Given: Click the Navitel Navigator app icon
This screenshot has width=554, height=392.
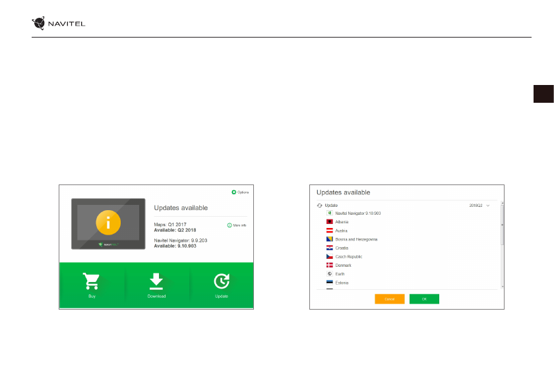Looking at the screenshot, I should coord(330,213).
